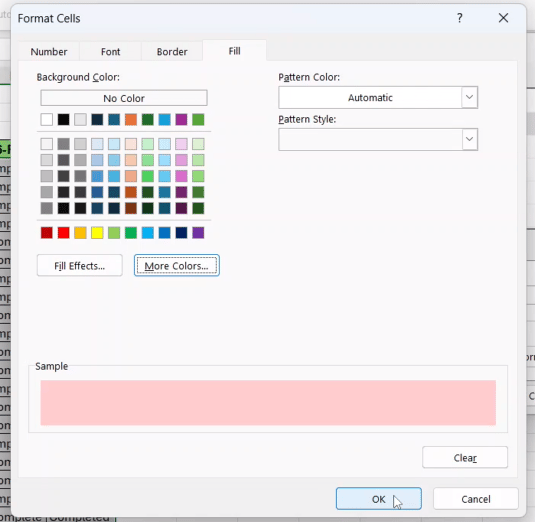The width and height of the screenshot is (535, 522).
Task: Open the Fill Effects dialog
Action: click(x=79, y=265)
